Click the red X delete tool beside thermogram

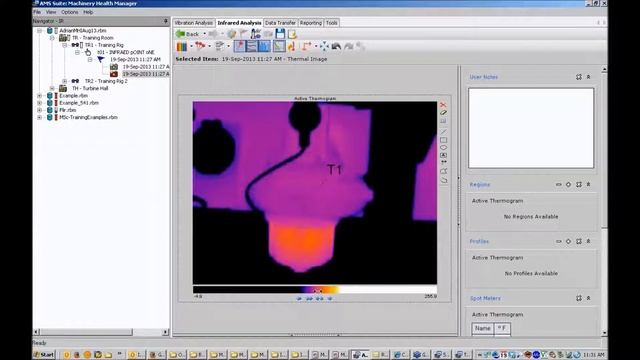pyautogui.click(x=443, y=105)
